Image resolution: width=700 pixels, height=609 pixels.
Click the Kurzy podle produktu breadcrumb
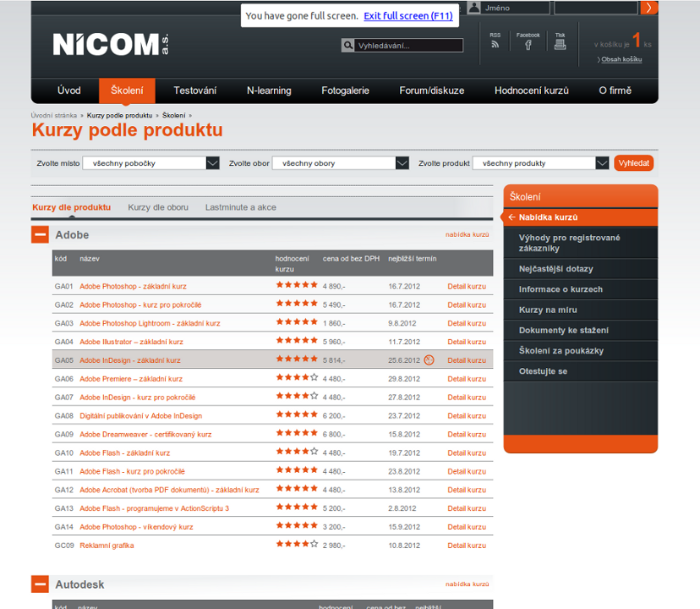pos(120,115)
